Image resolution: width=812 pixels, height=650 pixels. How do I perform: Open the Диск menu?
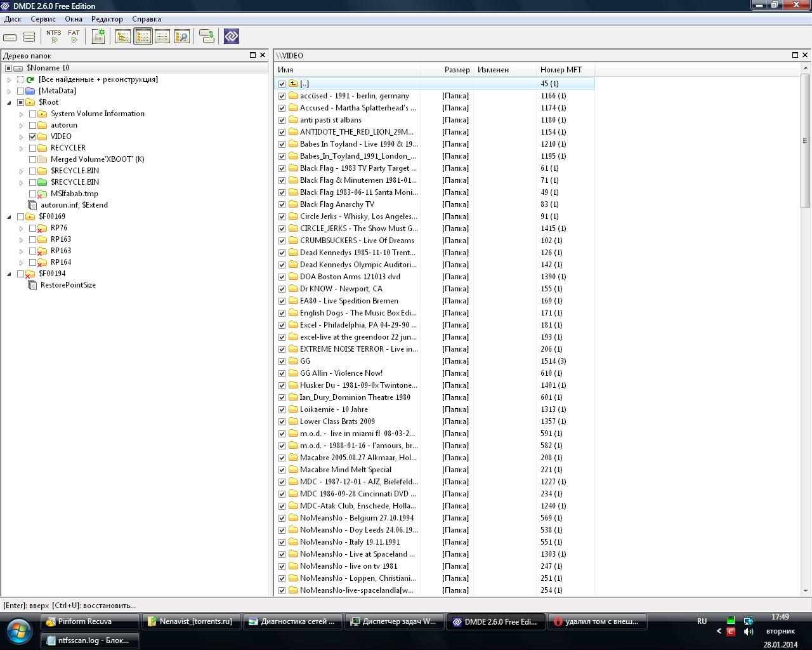(x=13, y=19)
